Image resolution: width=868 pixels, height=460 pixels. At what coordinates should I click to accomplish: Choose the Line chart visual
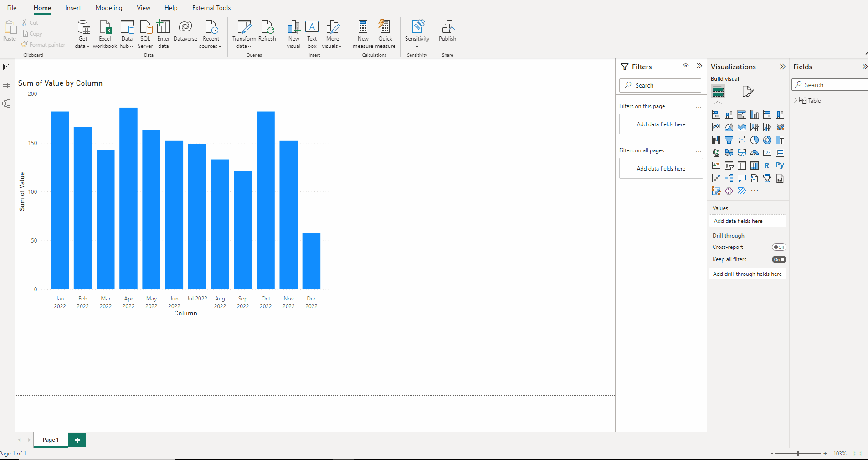coord(716,127)
